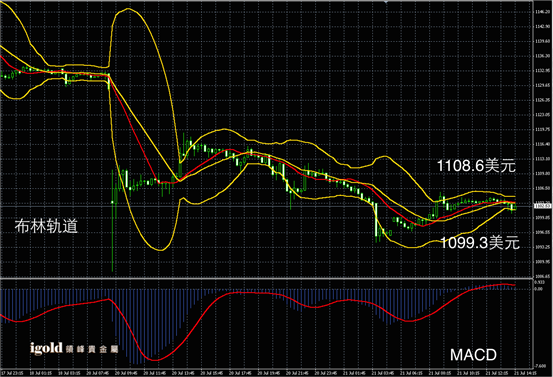This screenshot has height=377, width=553.
Task: Click the 1146.20 price axis label
Action: point(542,12)
